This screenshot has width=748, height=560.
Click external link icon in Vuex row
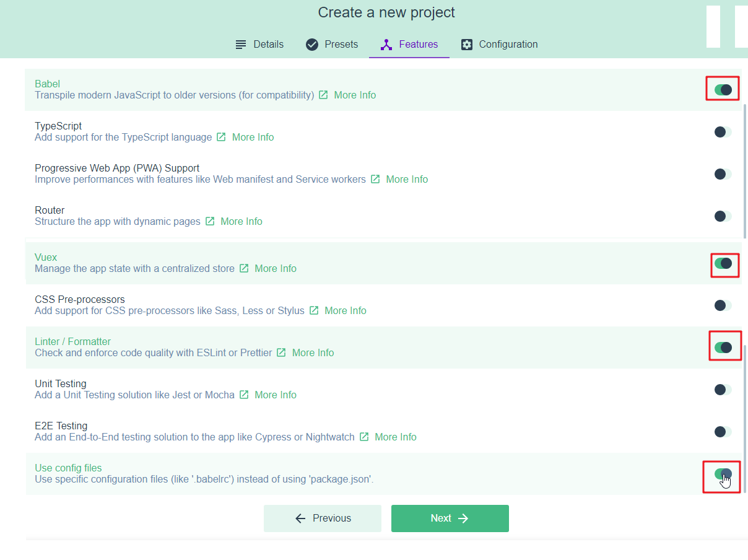click(244, 269)
